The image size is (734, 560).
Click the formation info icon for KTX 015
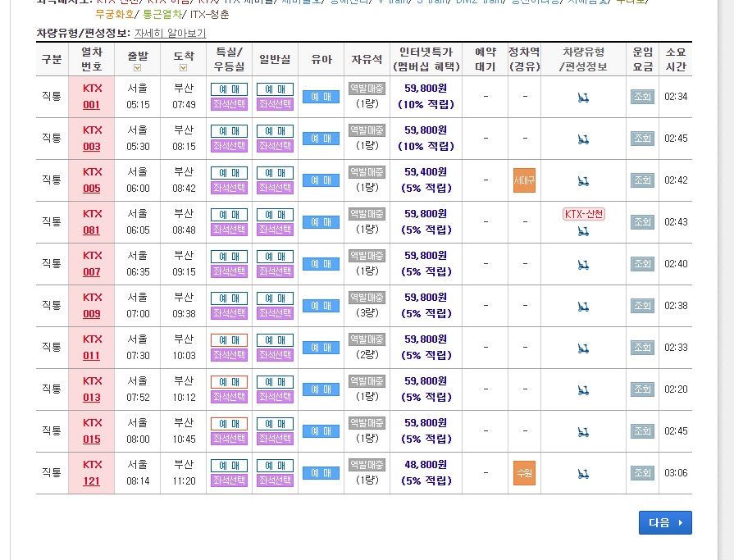[583, 430]
